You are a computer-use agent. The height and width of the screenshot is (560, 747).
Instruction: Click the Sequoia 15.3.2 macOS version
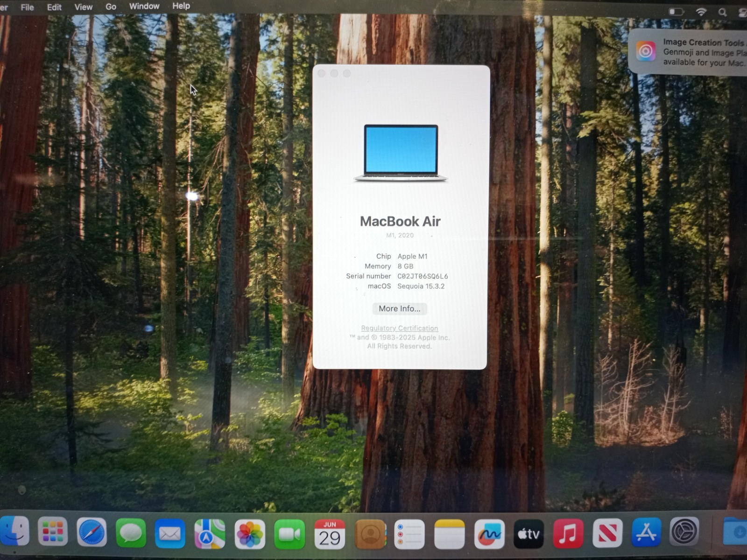point(421,286)
